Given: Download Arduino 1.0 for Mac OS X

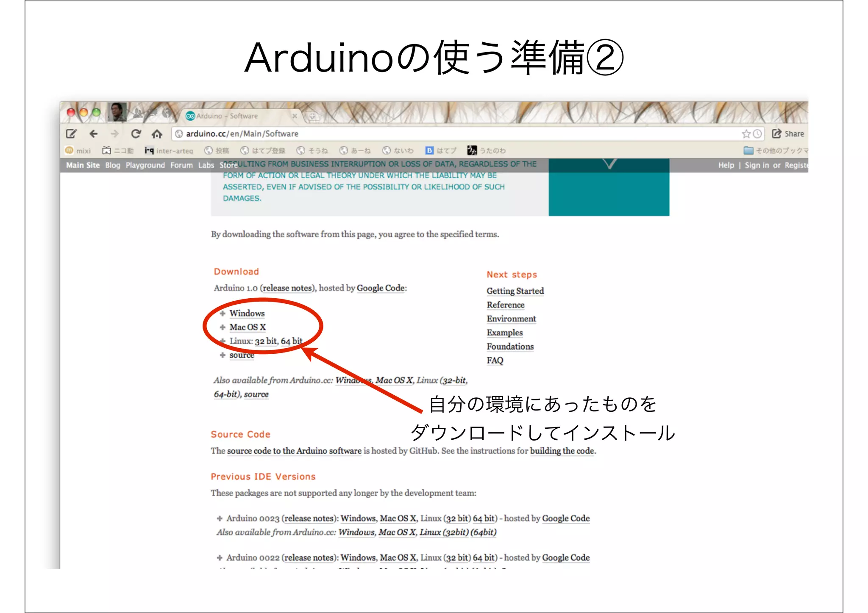Looking at the screenshot, I should [248, 327].
